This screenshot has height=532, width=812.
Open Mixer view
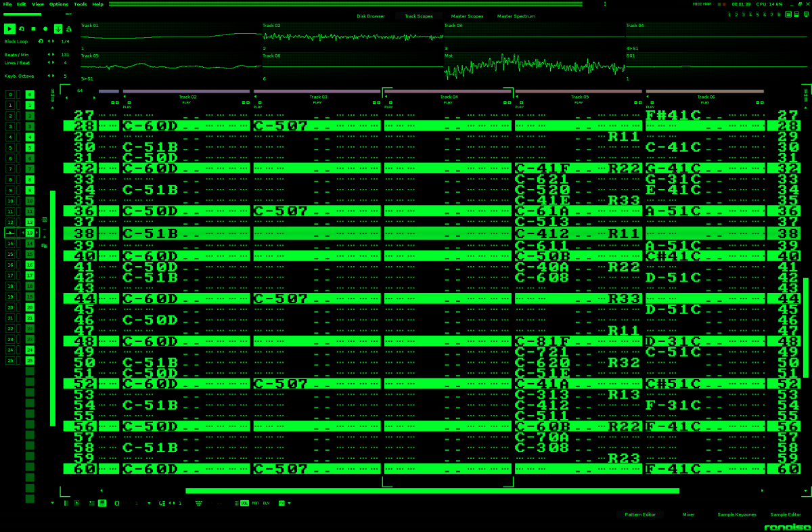point(688,514)
